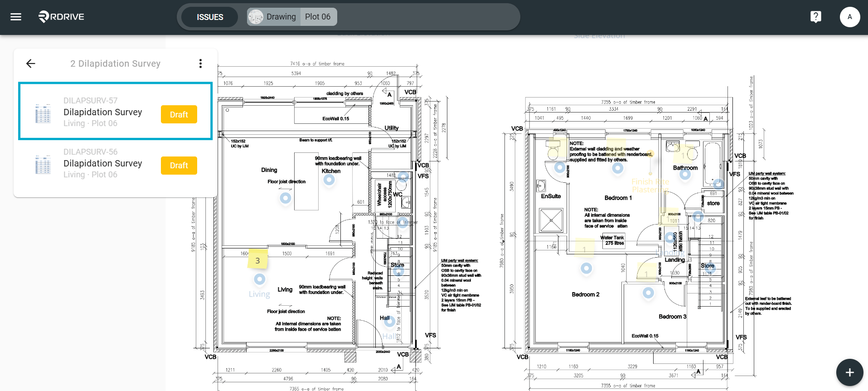Open the three-dot options for Dilapidation Survey panel

click(200, 64)
